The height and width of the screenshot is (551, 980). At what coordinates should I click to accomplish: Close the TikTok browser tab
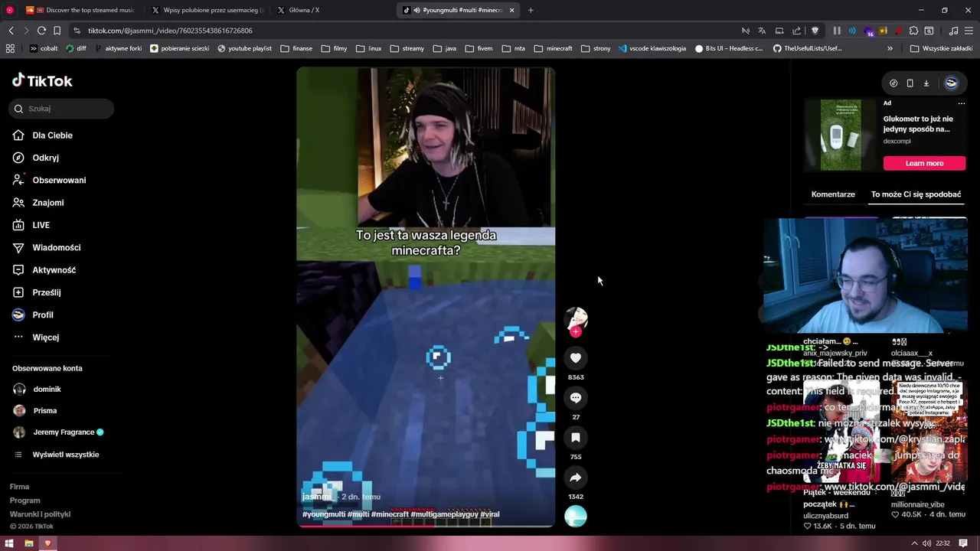point(511,10)
